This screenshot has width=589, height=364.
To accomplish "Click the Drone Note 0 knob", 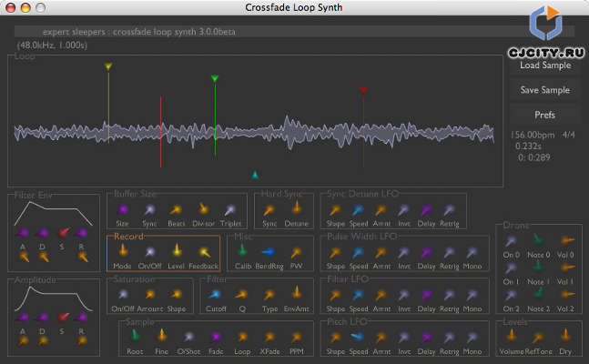I will 538,239.
